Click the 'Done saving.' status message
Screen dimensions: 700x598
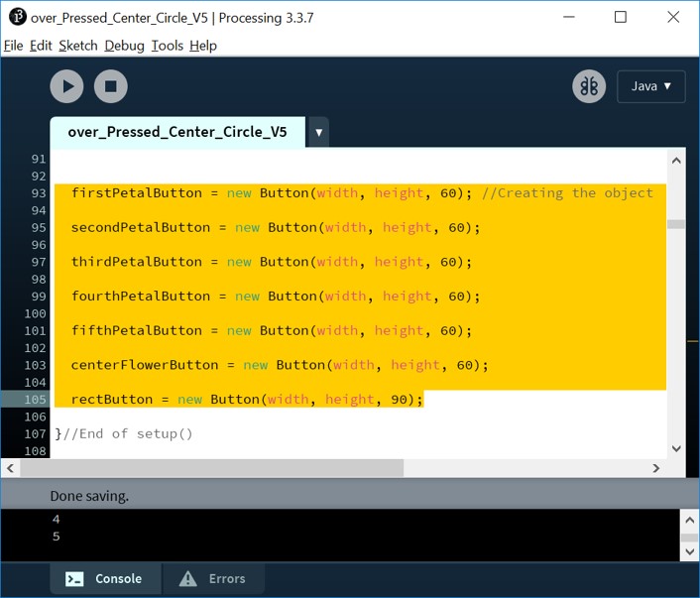tap(89, 496)
